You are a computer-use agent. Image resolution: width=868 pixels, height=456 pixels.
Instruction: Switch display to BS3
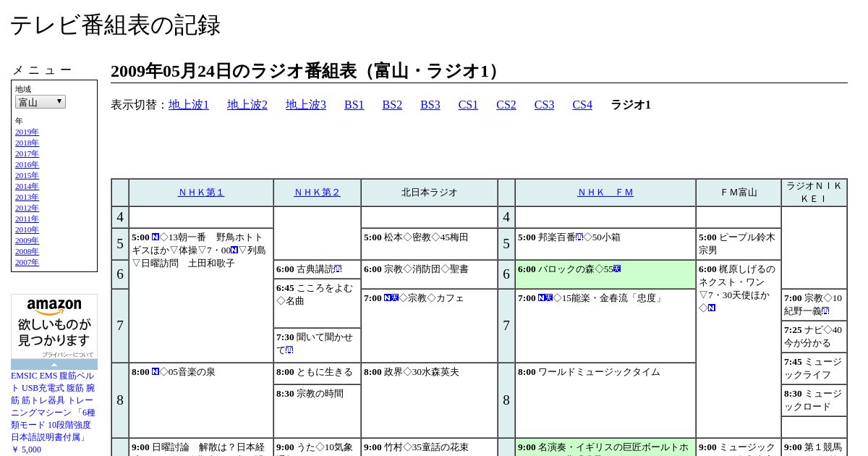[430, 105]
